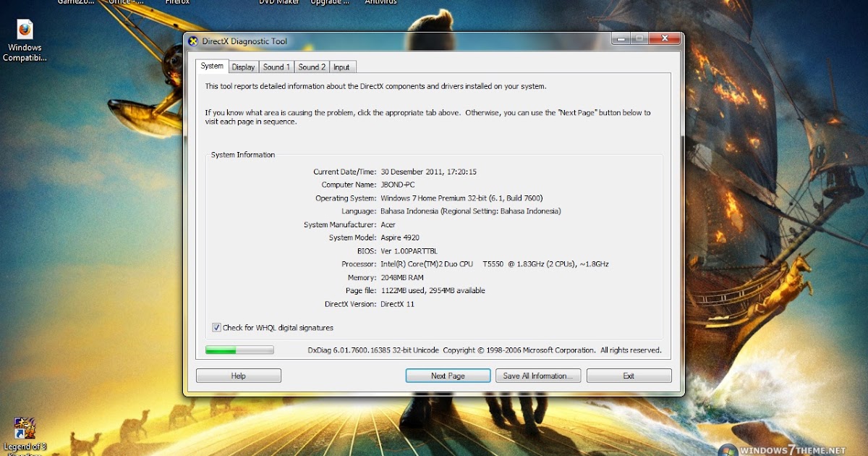868x456 pixels.
Task: Click Save All Information button
Action: 538,376
